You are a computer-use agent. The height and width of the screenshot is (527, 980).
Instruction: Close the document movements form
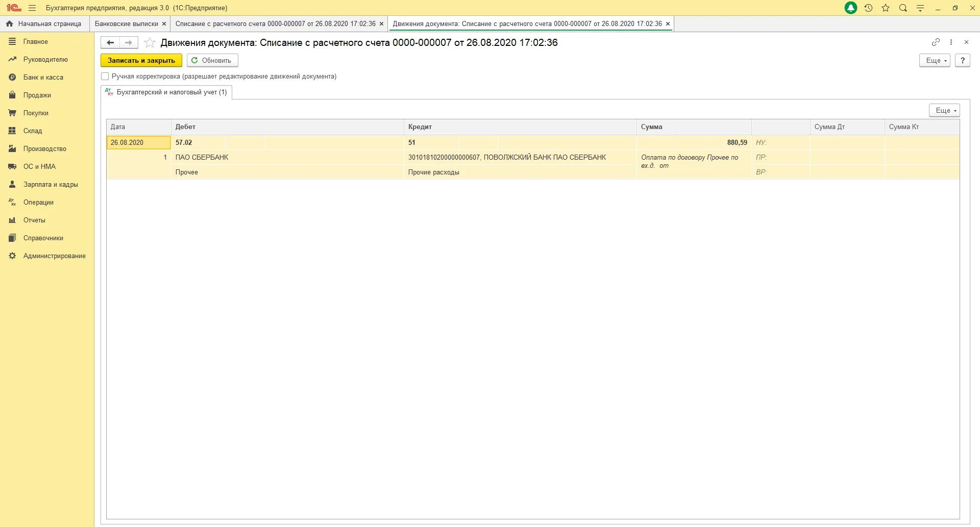[966, 42]
